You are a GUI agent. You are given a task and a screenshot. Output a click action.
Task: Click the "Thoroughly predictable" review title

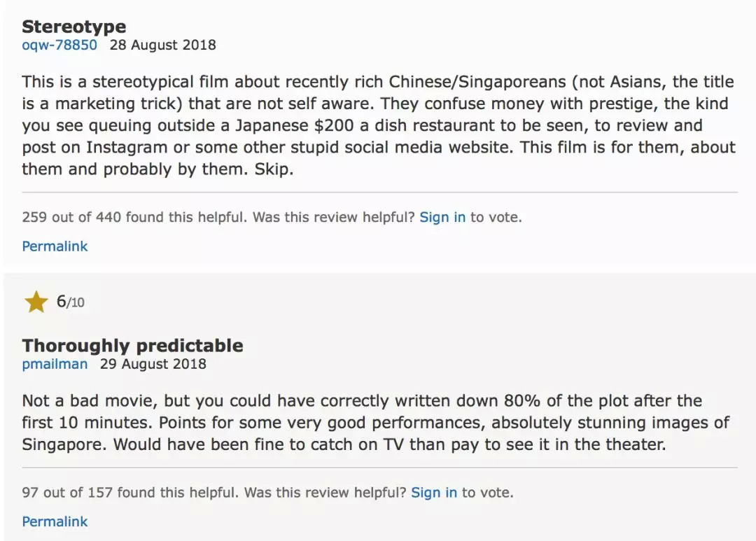click(132, 346)
